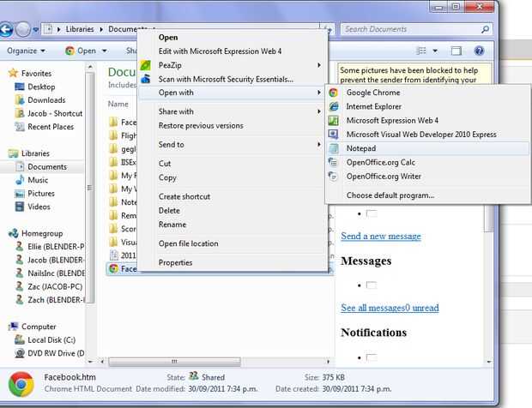
Task: Click the OpenOffice.org Writer icon
Action: tap(333, 177)
